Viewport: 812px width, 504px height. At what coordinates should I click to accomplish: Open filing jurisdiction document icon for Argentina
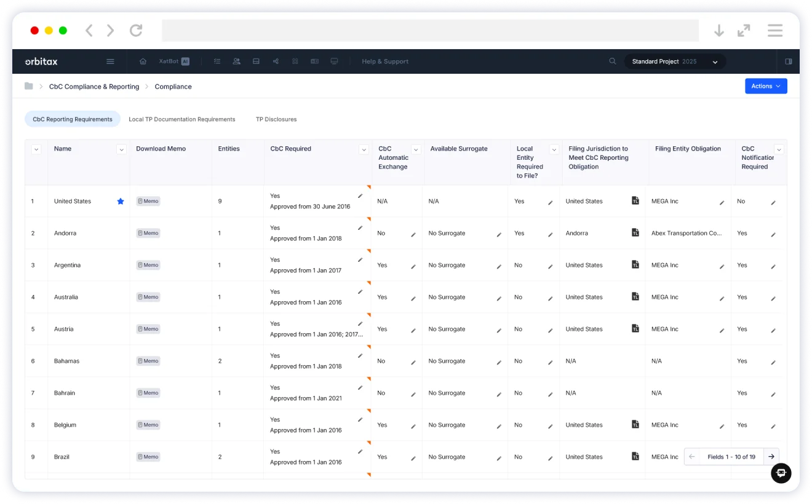(635, 265)
